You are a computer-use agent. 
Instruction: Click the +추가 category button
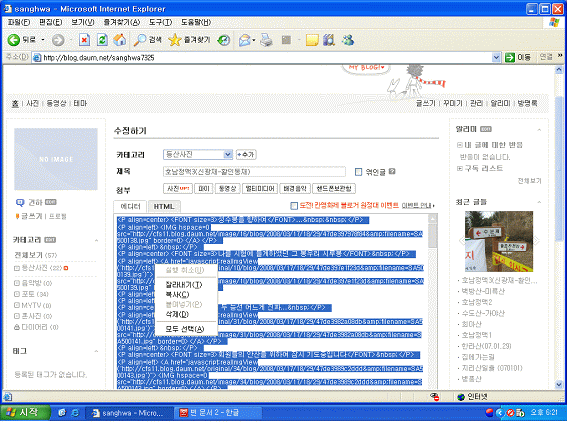click(x=246, y=154)
